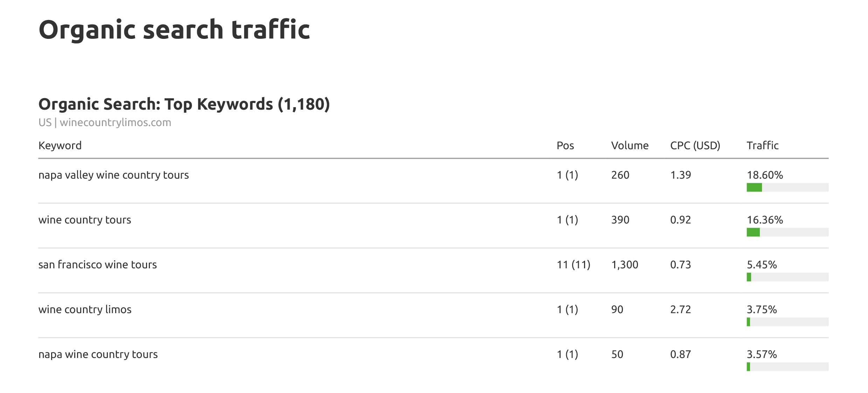Click the 'Organic search traffic' page title
This screenshot has height=393, width=868.
(174, 29)
